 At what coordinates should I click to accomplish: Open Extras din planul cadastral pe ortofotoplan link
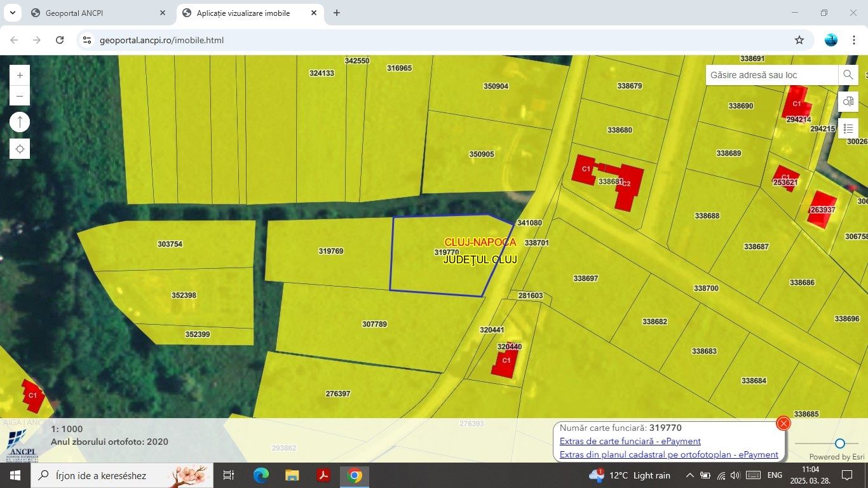[668, 454]
